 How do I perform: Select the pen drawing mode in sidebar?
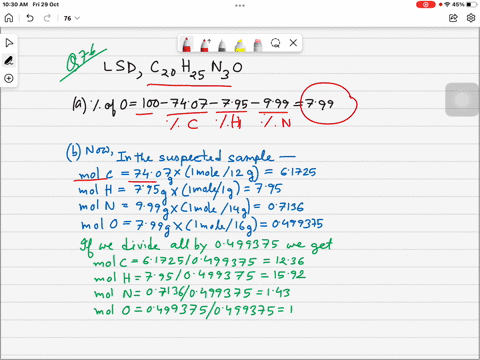click(9, 61)
